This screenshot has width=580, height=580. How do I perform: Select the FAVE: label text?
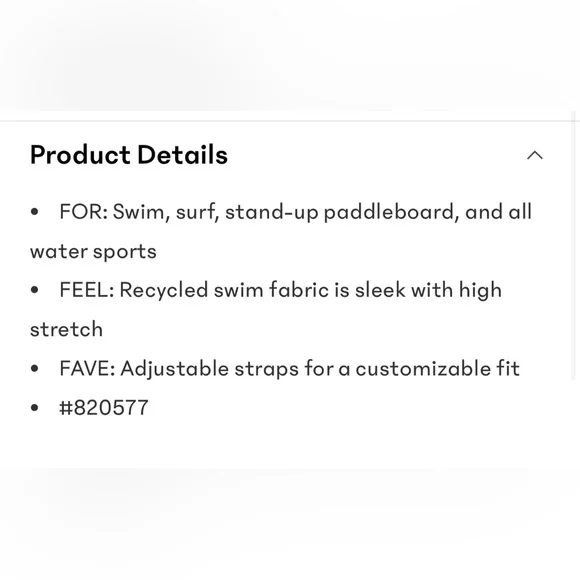click(x=87, y=368)
